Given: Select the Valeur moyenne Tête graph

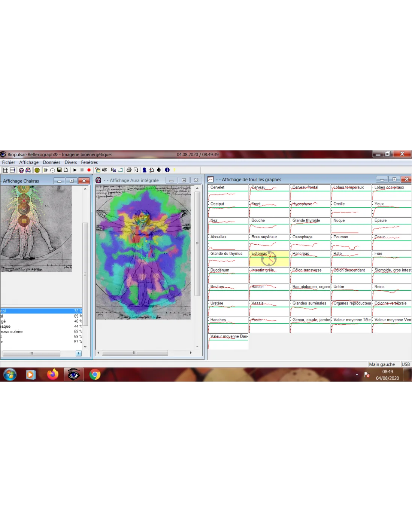Looking at the screenshot, I should [351, 325].
